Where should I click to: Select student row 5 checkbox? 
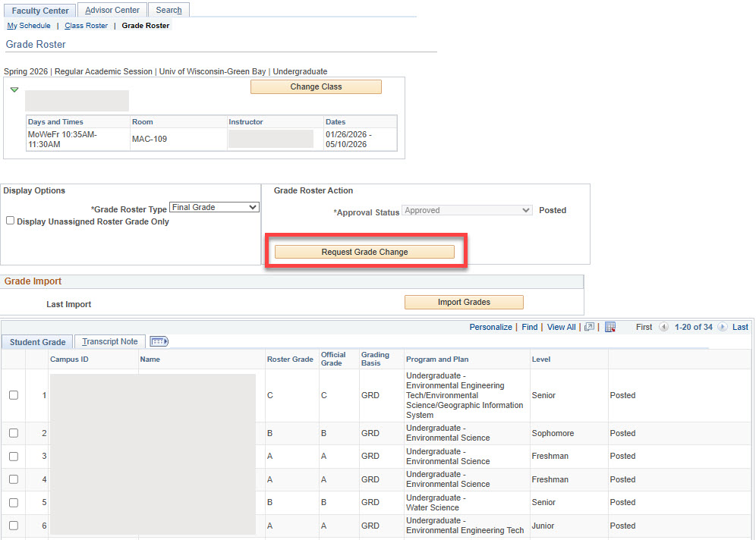point(14,502)
